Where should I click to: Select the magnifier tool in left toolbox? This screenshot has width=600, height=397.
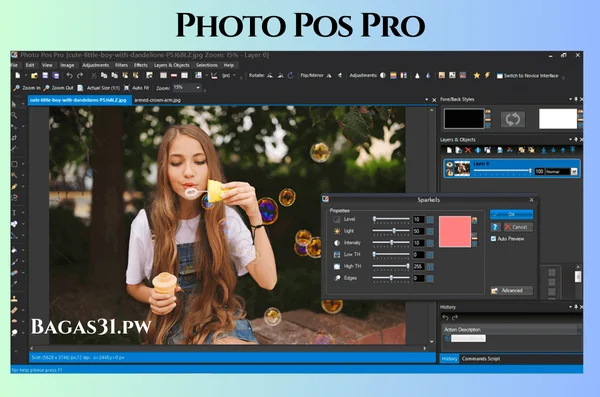click(x=14, y=115)
